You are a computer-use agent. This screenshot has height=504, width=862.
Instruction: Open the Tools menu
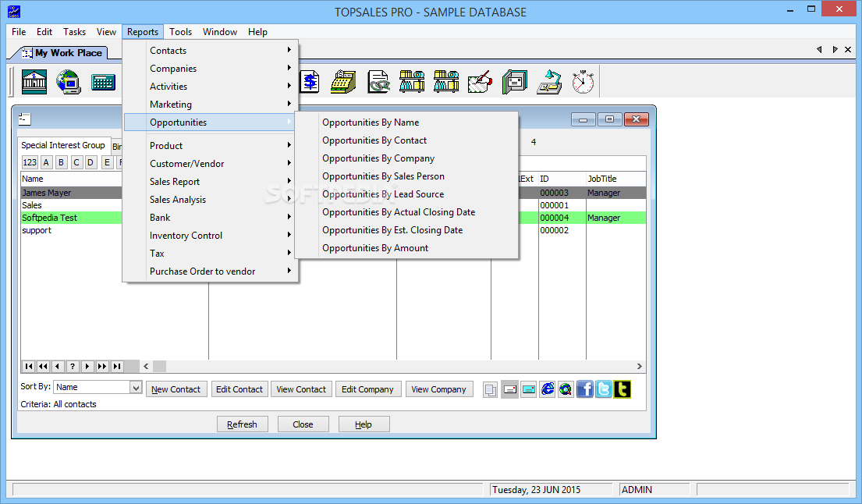pyautogui.click(x=180, y=32)
